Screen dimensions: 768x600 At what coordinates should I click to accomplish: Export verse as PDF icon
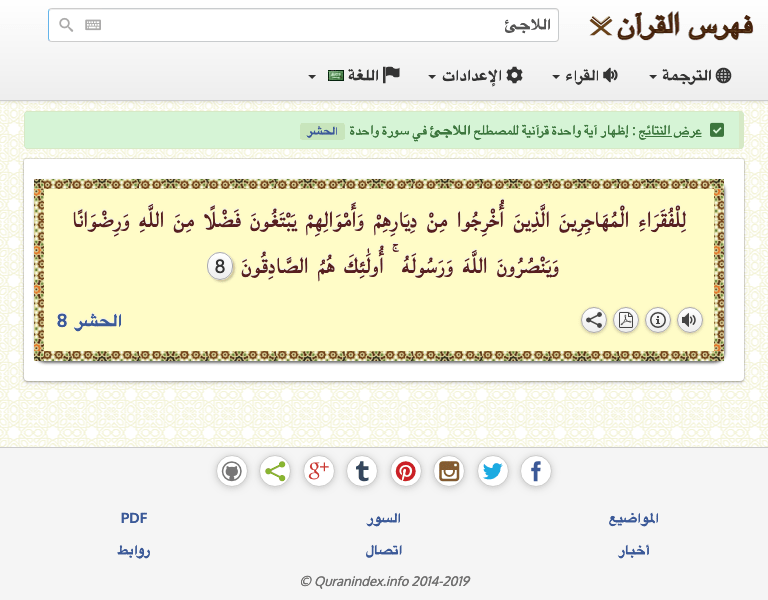(626, 320)
